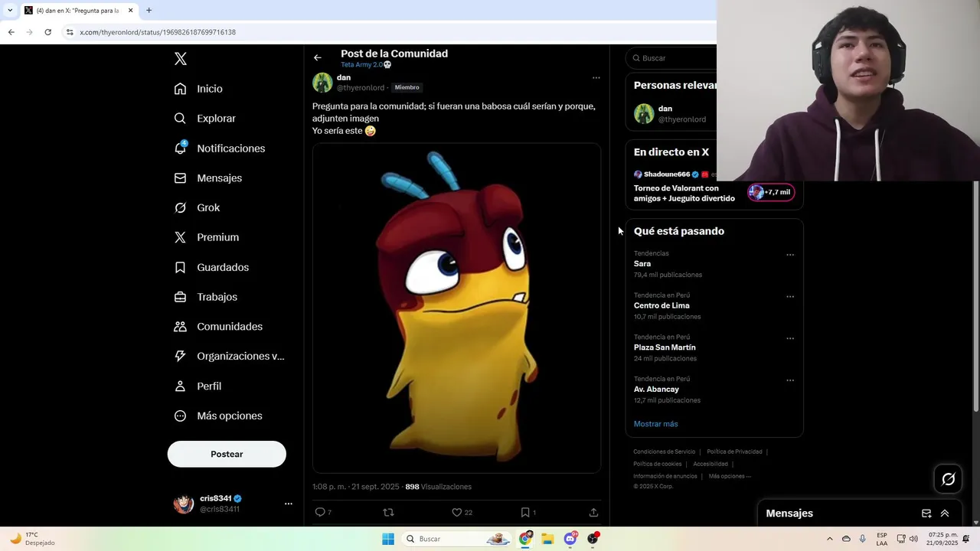This screenshot has height=551, width=980.
Task: Click the Postear button
Action: click(227, 454)
